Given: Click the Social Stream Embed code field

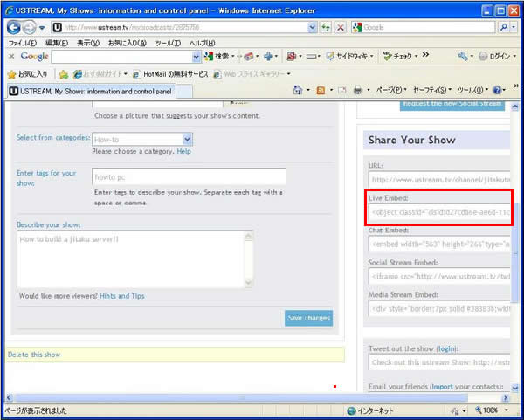Looking at the screenshot, I should click(439, 276).
